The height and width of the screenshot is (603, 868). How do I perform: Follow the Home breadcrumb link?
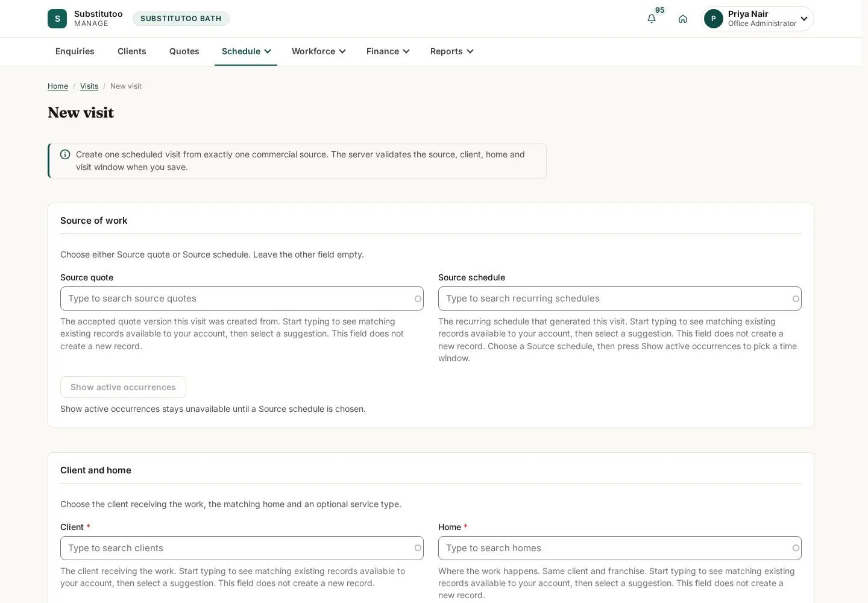click(x=58, y=86)
